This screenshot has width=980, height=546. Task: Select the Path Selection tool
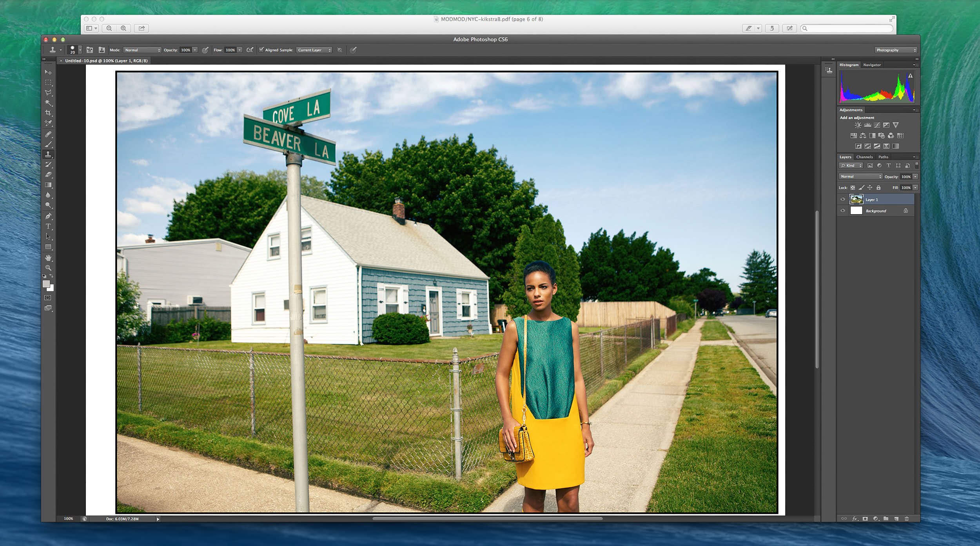pyautogui.click(x=48, y=237)
